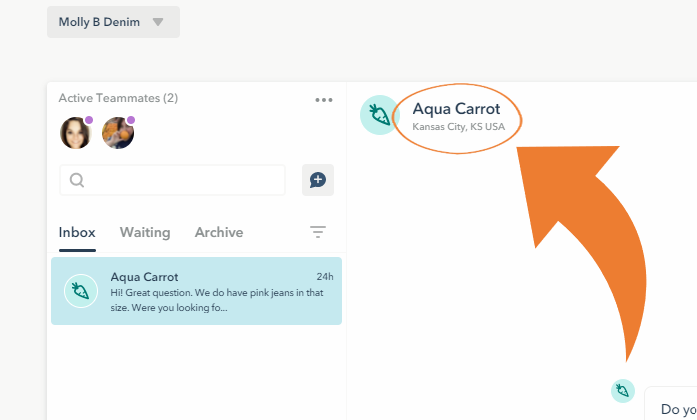Open Aqua Carrot contact name in header
The width and height of the screenshot is (697, 420).
click(x=456, y=109)
